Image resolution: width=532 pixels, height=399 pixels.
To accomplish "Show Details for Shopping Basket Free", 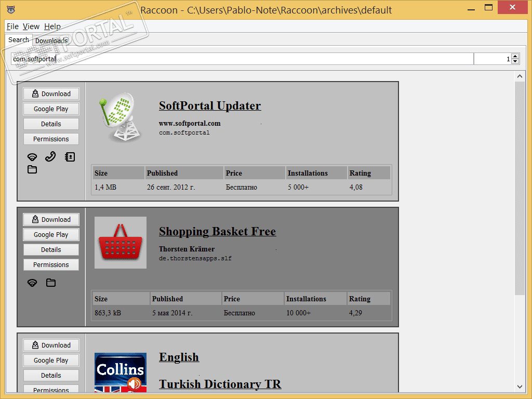I will (x=51, y=250).
